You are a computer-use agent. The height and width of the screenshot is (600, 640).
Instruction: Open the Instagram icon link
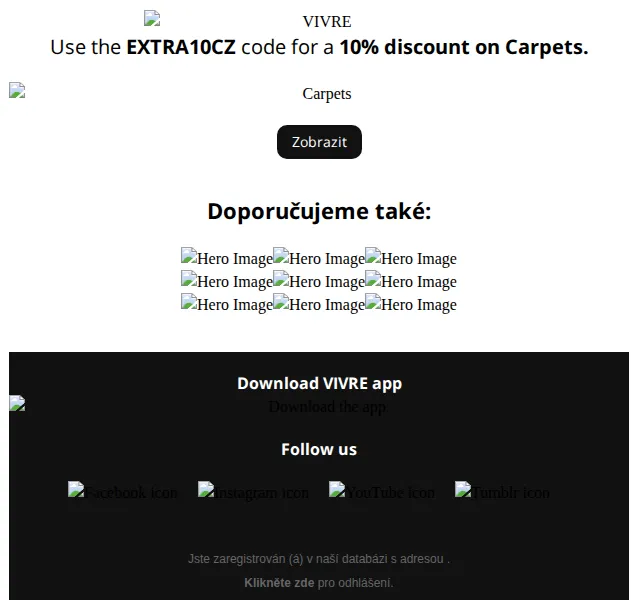pyautogui.click(x=253, y=492)
